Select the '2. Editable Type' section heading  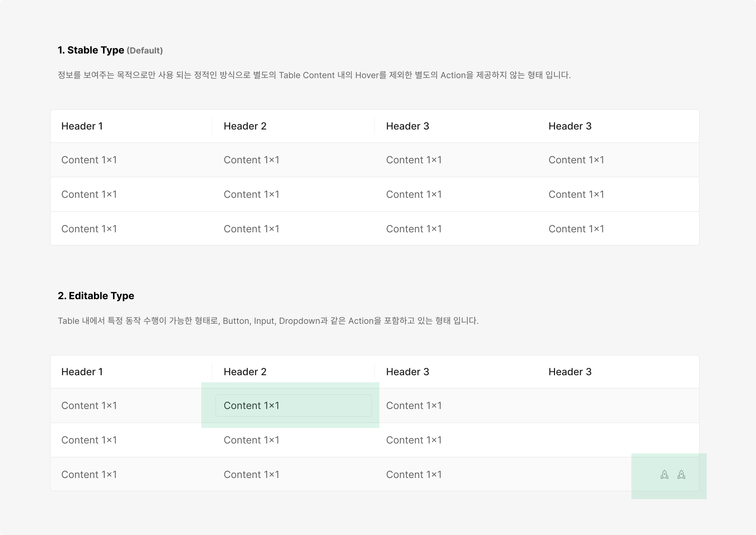[96, 296]
